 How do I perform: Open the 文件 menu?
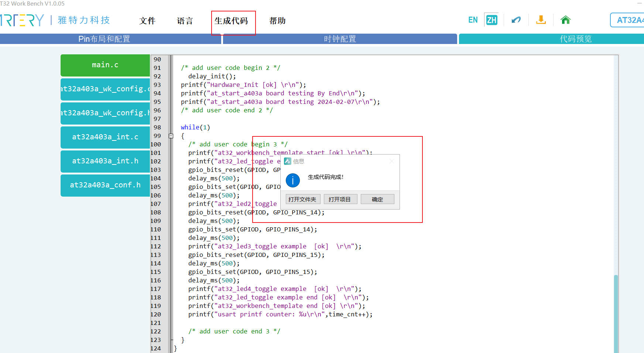pyautogui.click(x=147, y=21)
